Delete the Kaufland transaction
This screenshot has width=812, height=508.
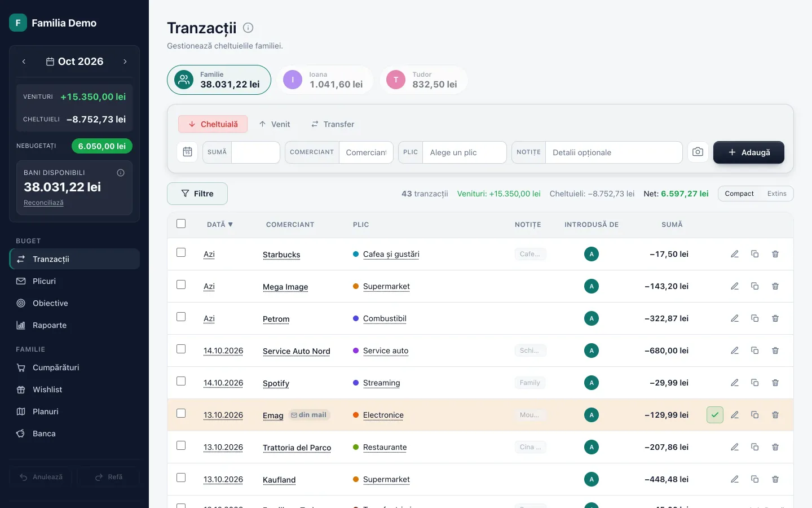click(x=775, y=479)
